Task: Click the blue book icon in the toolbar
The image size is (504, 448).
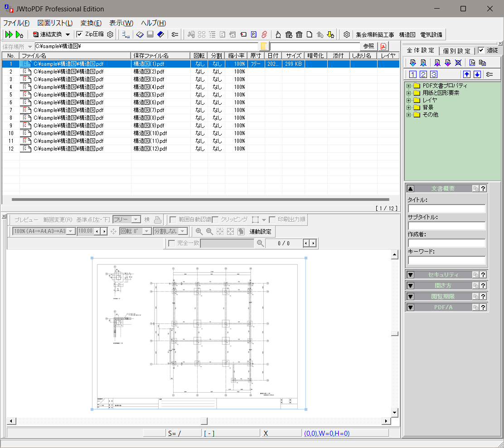Action: tap(160, 34)
